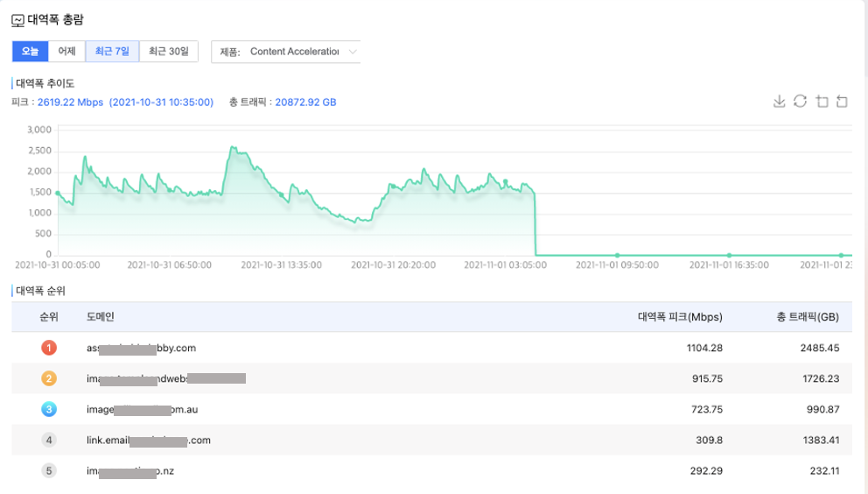Click the blue rank 3 badge

tap(49, 409)
